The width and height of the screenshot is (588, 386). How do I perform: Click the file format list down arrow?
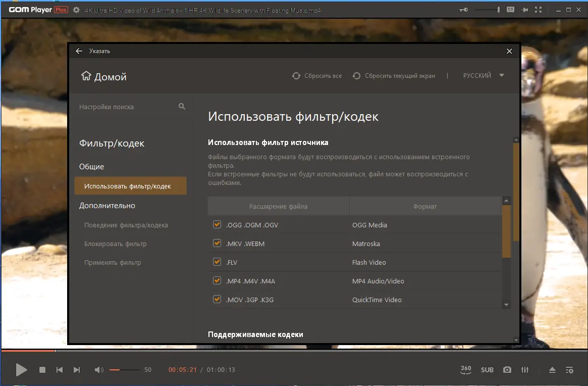[506, 305]
